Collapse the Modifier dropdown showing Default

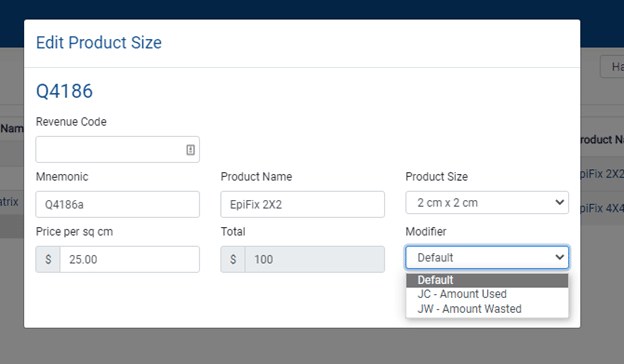487,257
